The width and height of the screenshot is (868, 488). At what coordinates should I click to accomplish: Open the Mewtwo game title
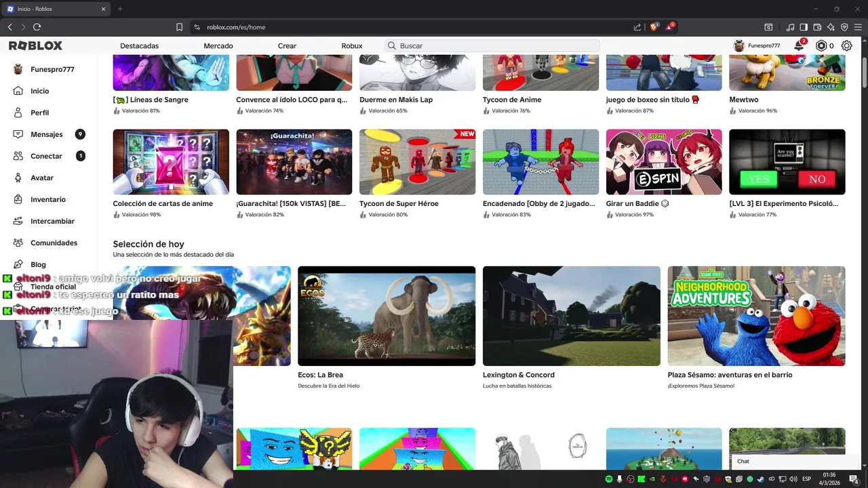pyautogui.click(x=744, y=100)
